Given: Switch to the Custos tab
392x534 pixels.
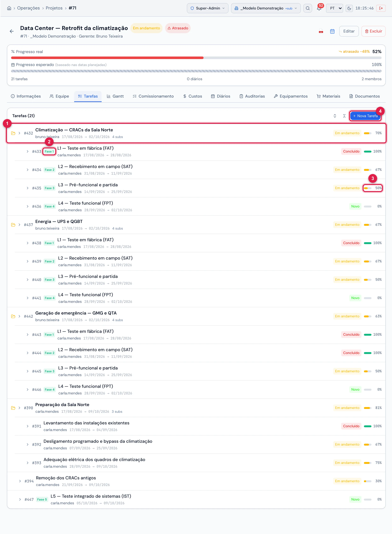Looking at the screenshot, I should (x=192, y=96).
